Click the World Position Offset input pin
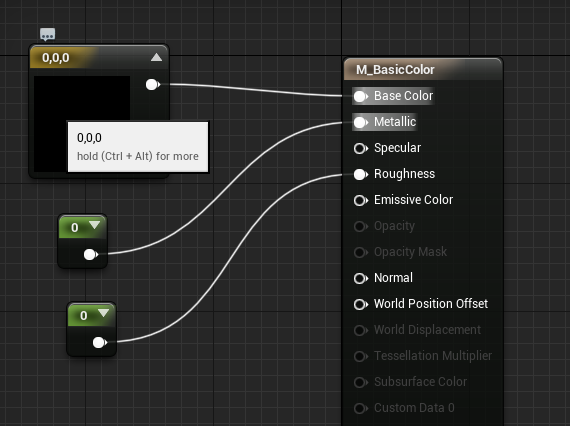Screen dimensions: 570x426 click(361, 304)
